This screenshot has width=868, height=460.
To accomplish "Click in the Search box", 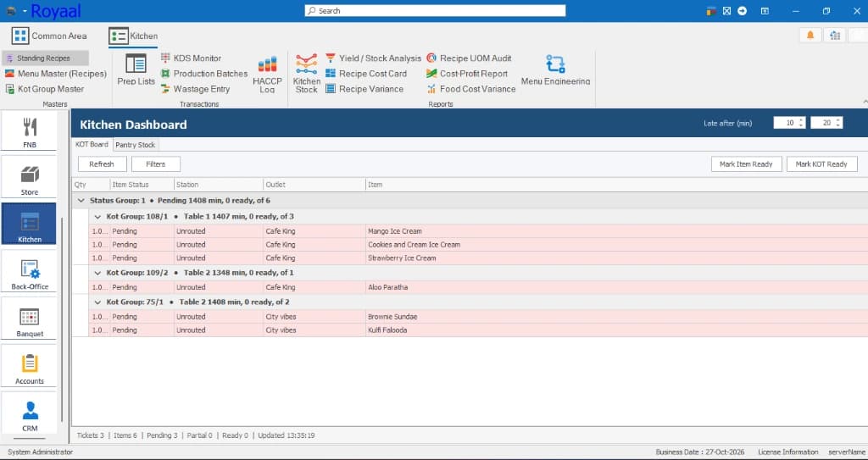I will tap(435, 10).
